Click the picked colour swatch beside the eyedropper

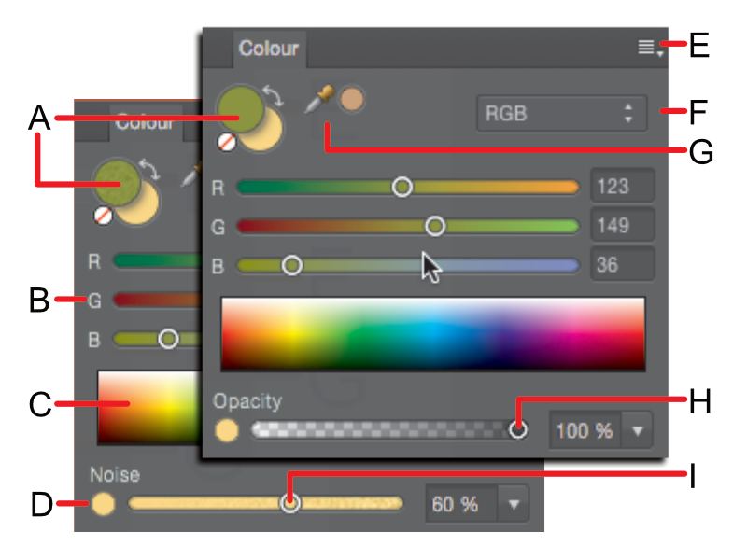[352, 100]
